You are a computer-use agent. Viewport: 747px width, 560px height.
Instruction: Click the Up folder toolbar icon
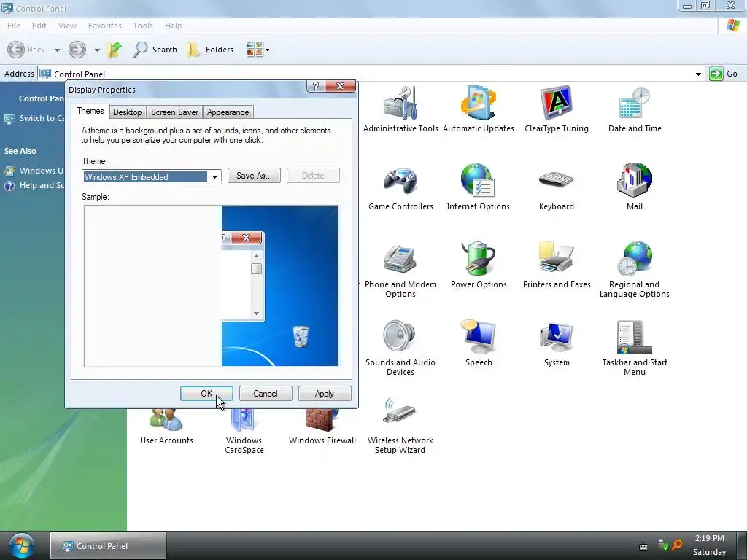tap(115, 50)
